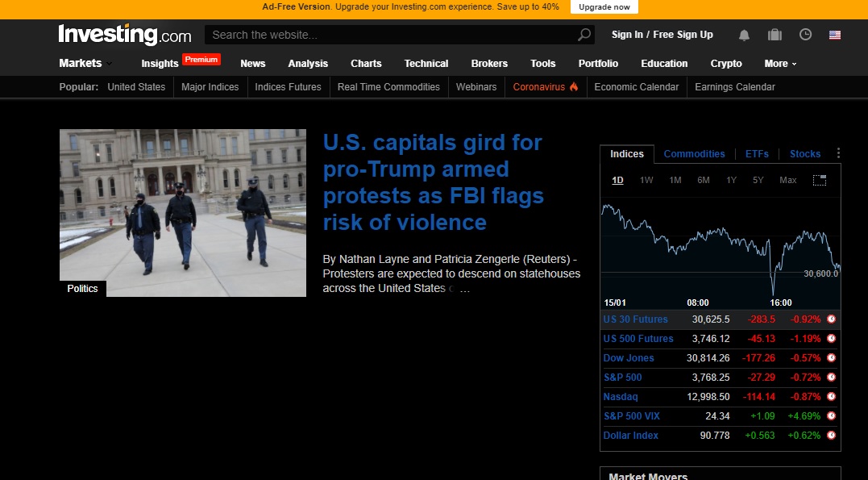Open the US flag language selector
Screen dimensions: 868x480
(833, 35)
